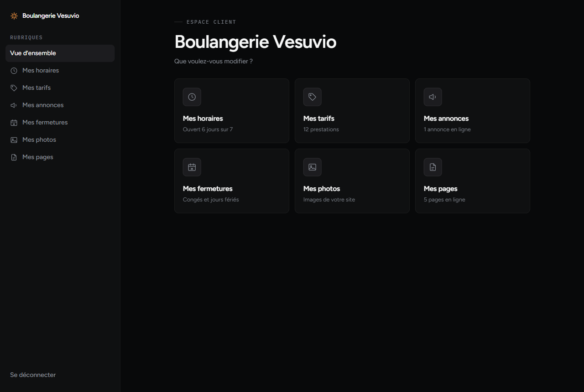
Task: Click the text "Images de votre site"
Action: [329, 200]
